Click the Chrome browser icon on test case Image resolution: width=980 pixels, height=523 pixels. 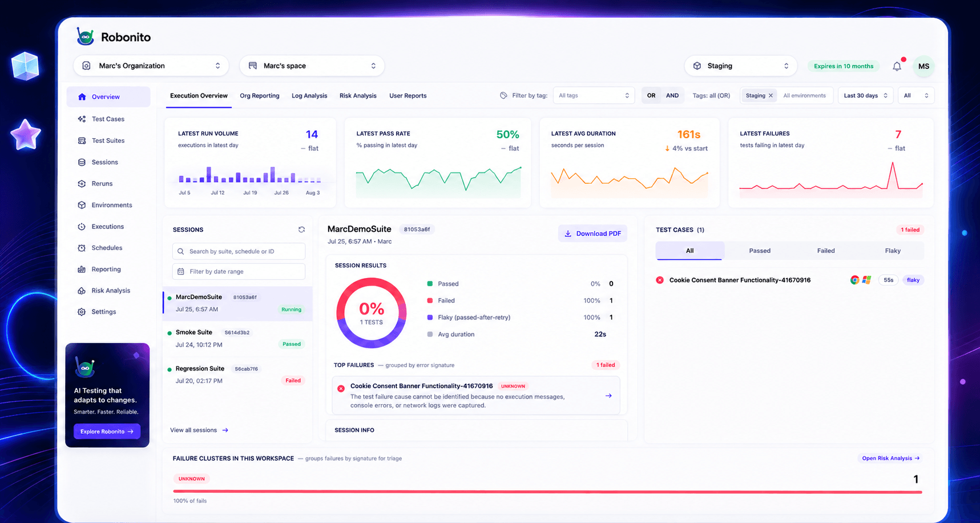click(854, 280)
